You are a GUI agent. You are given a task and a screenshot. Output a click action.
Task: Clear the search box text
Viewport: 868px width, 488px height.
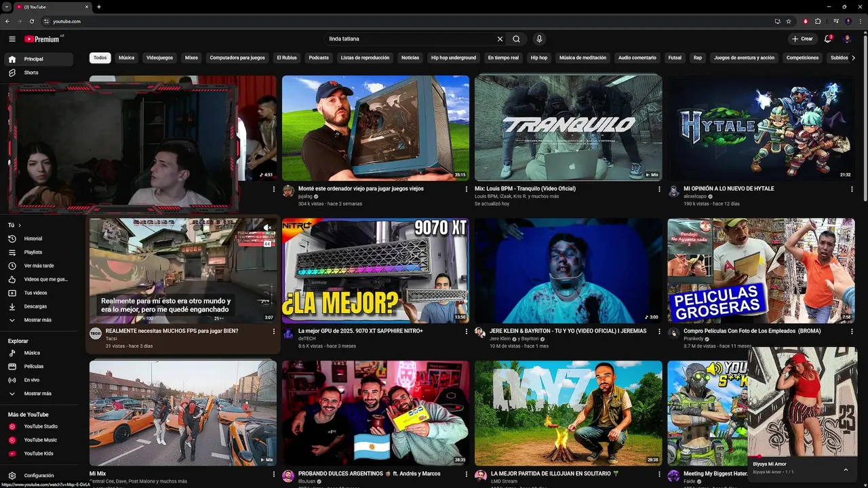click(x=500, y=39)
